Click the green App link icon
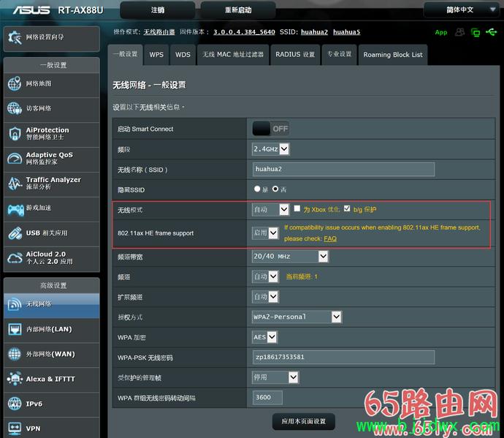 (x=441, y=32)
